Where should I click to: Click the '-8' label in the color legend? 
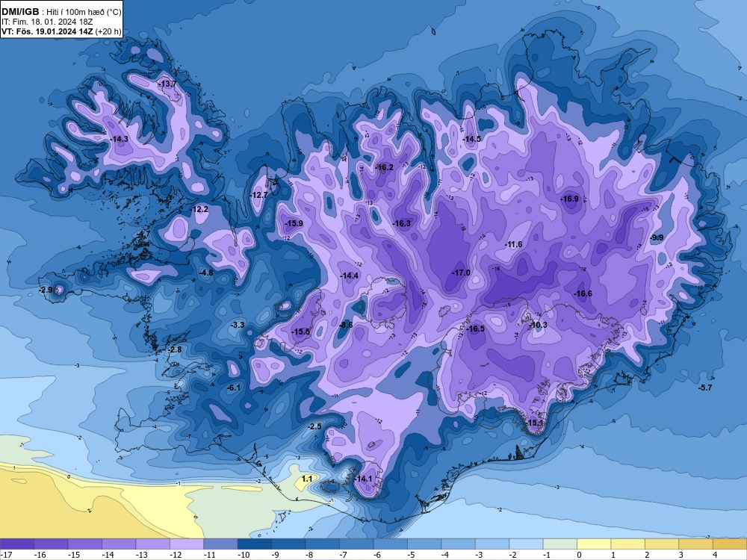click(309, 554)
